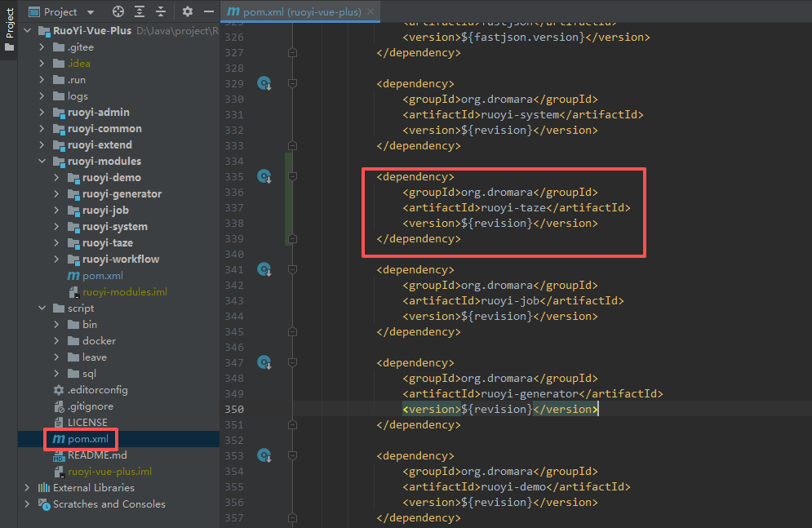Screen dimensions: 812x528
Task: Fold the dependency block at line 329
Action: point(293,83)
